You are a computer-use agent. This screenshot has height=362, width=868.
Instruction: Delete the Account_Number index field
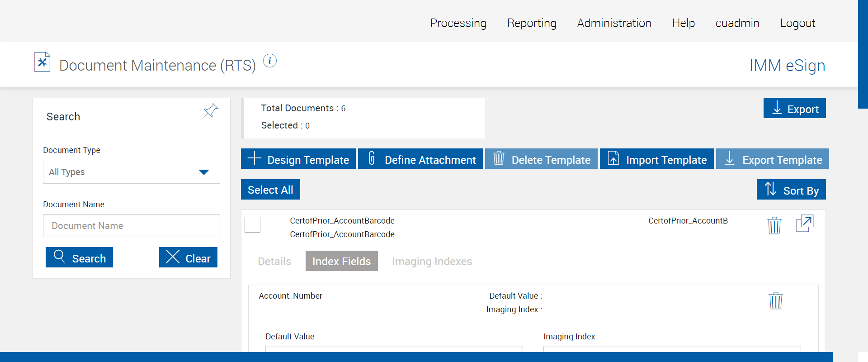[x=775, y=300]
